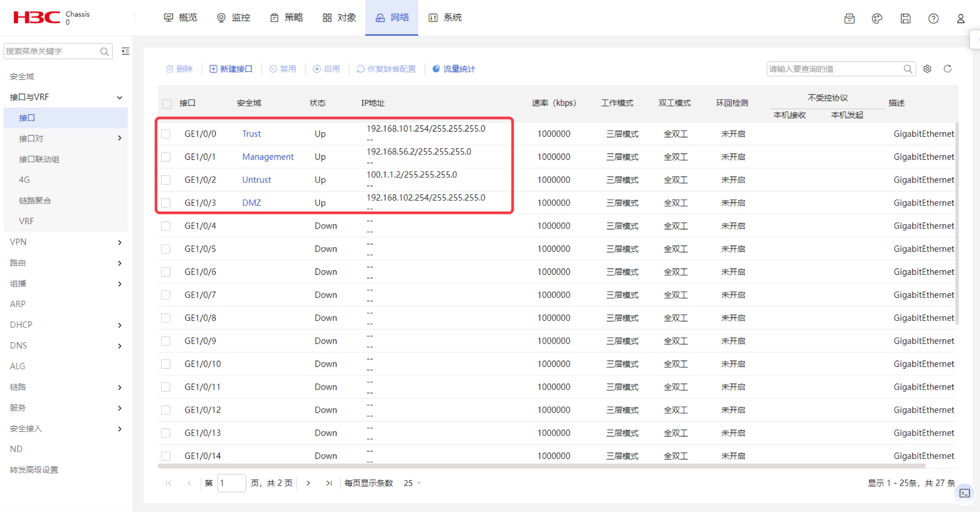Click the H3C logo
This screenshot has height=512, width=980.
click(x=37, y=18)
